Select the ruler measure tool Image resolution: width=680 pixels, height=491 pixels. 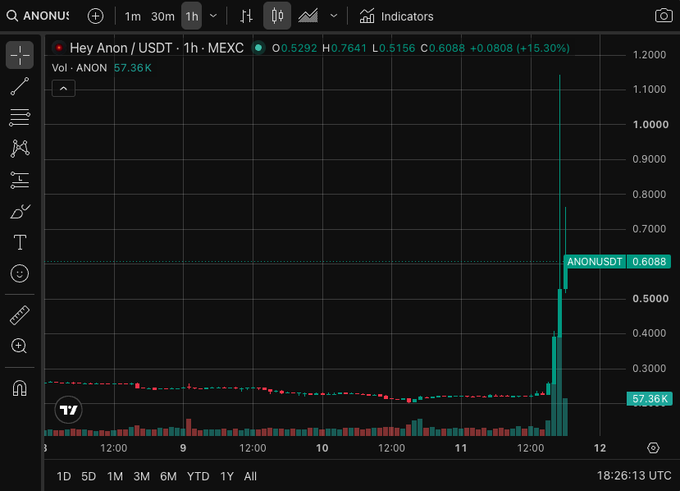click(20, 315)
